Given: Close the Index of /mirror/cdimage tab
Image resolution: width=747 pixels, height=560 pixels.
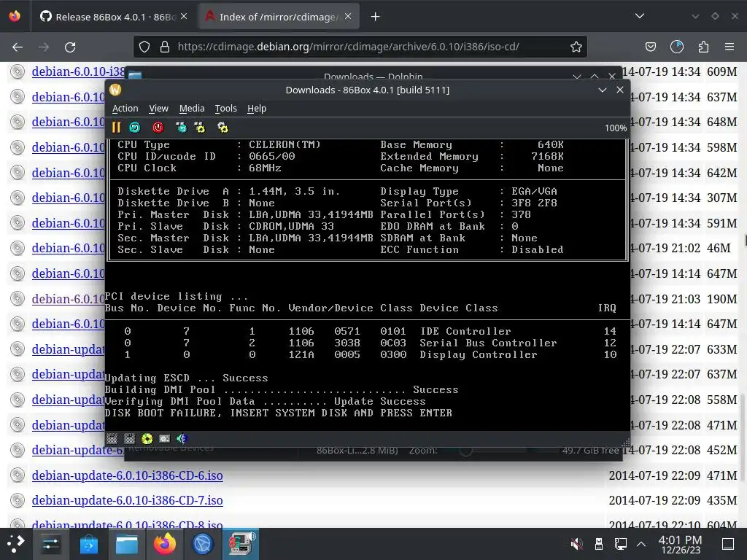Looking at the screenshot, I should pos(348,17).
